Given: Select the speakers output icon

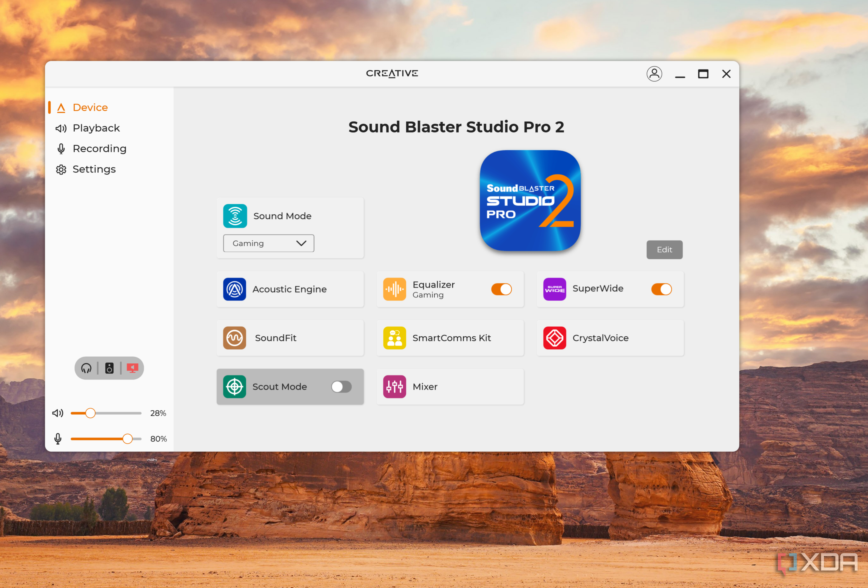Looking at the screenshot, I should tap(109, 368).
